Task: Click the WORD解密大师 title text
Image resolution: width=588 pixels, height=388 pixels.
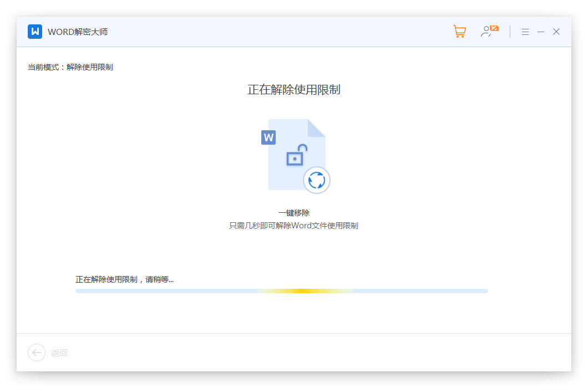Action: coord(78,32)
